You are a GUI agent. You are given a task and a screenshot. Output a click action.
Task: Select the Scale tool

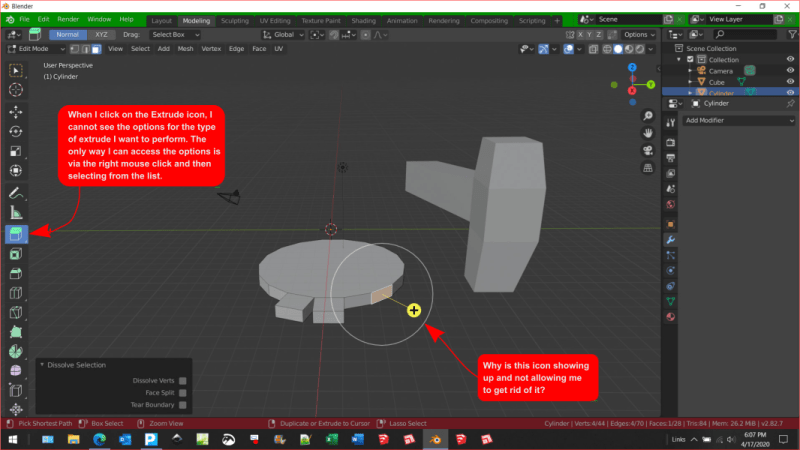[x=16, y=151]
